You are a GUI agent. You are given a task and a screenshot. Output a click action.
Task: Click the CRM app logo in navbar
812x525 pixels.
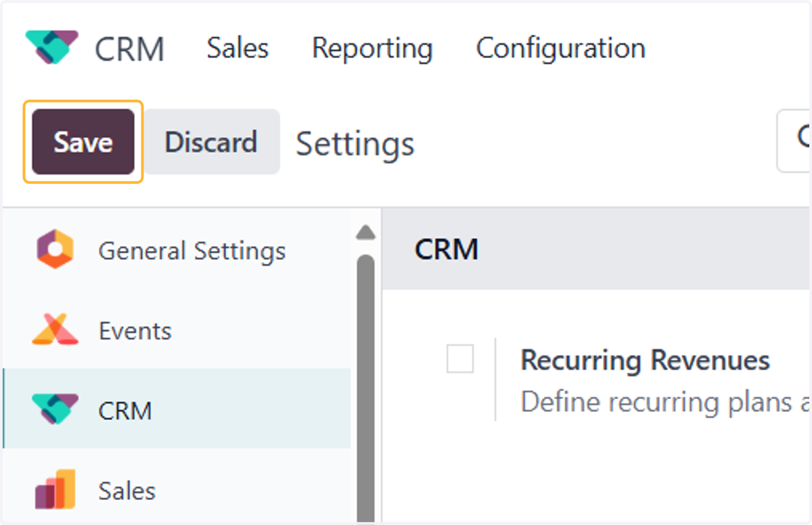point(52,47)
